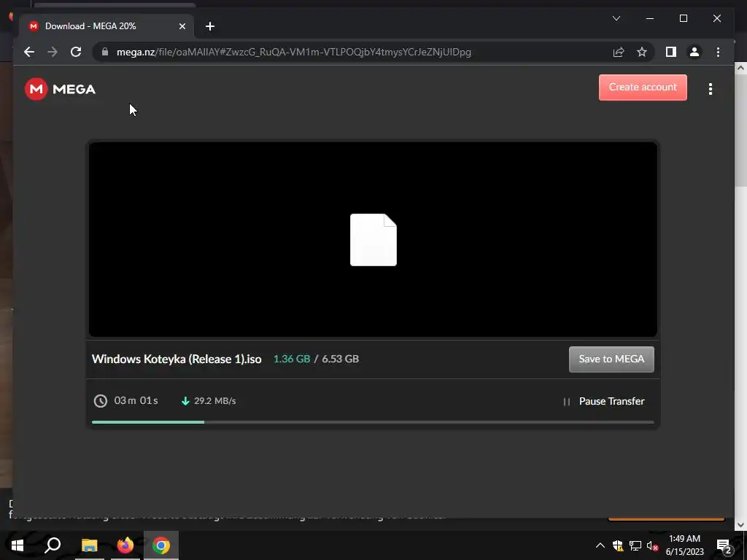Image resolution: width=747 pixels, height=560 pixels.
Task: Open MEGA page options menu
Action: 711,89
